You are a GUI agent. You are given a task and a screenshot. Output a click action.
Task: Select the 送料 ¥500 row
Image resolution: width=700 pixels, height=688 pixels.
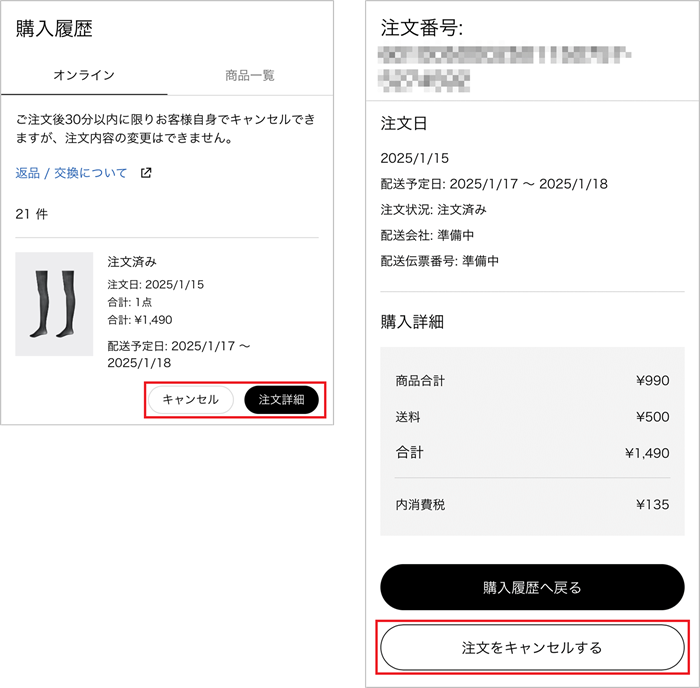click(532, 417)
